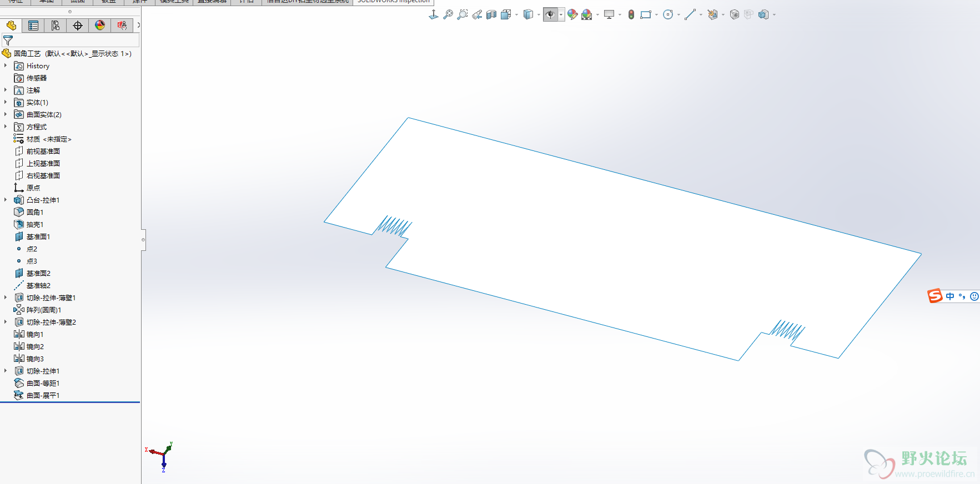Select 阵列(圆周)1 circular pattern feature

coord(37,310)
